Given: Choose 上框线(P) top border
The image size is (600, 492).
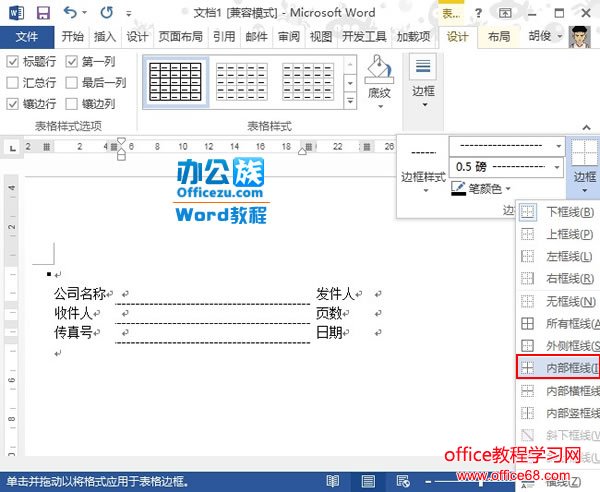Looking at the screenshot, I should (559, 234).
